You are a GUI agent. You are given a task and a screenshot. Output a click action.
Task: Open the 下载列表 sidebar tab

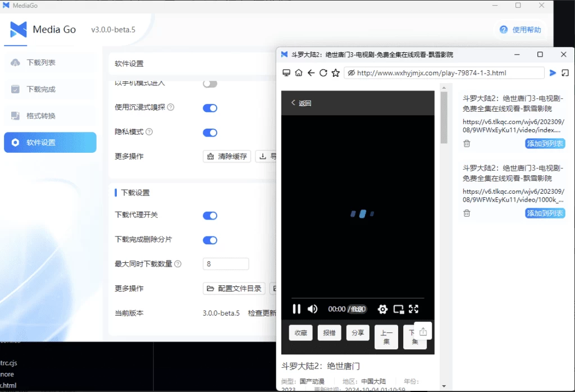coord(41,62)
